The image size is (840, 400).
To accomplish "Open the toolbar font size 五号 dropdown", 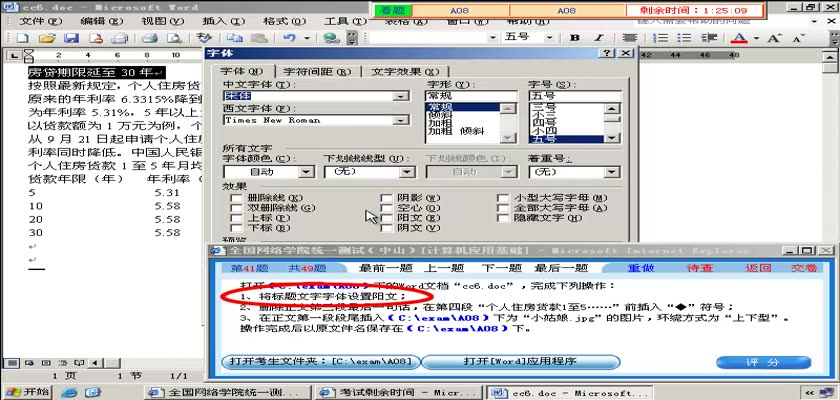I will (x=550, y=38).
